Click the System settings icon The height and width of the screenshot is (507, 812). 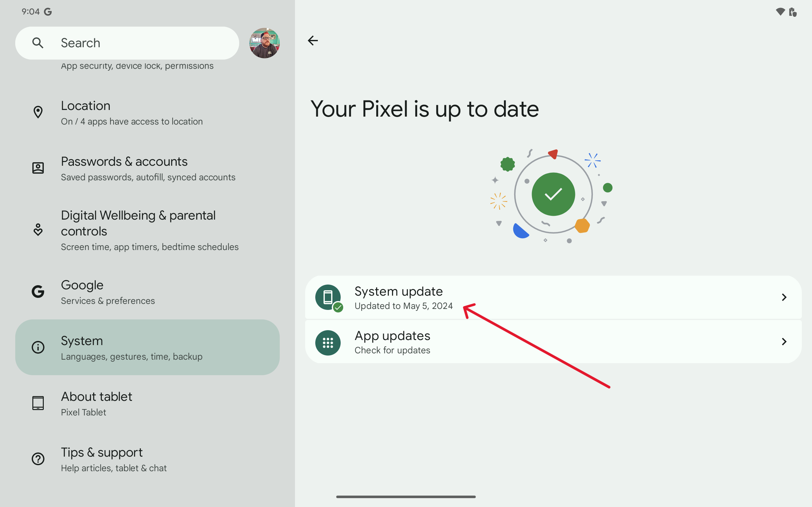[38, 347]
